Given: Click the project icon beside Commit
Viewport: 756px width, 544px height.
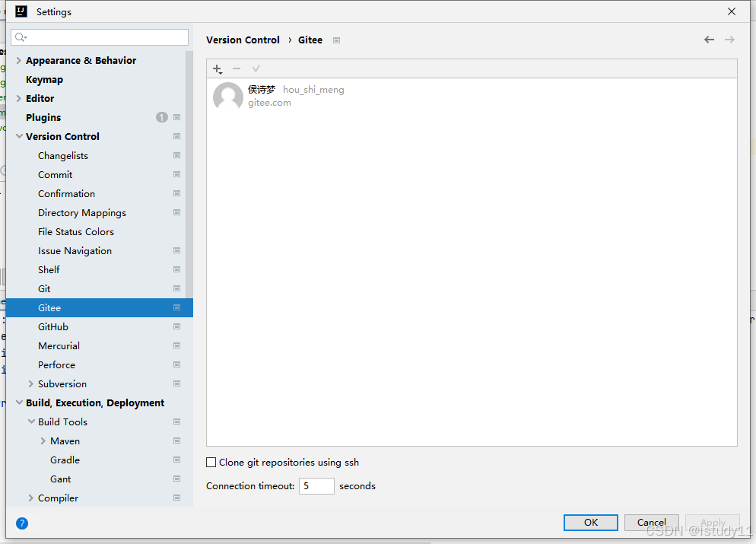Looking at the screenshot, I should (177, 174).
